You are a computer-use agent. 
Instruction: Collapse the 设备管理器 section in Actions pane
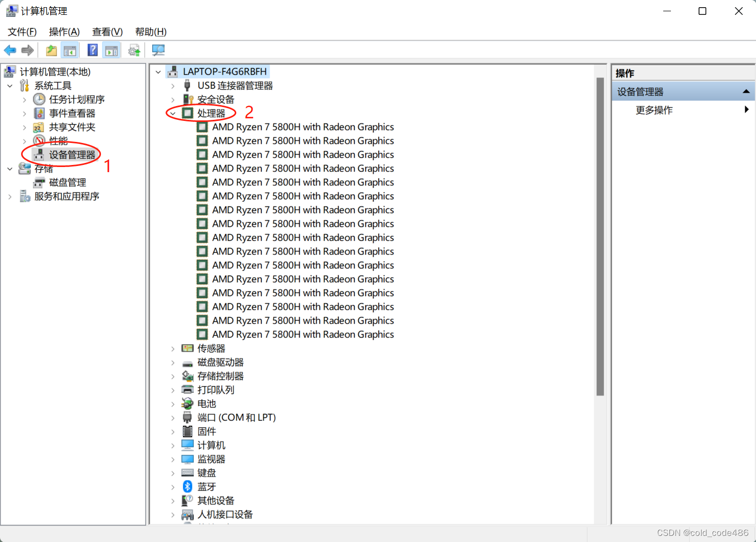click(746, 92)
